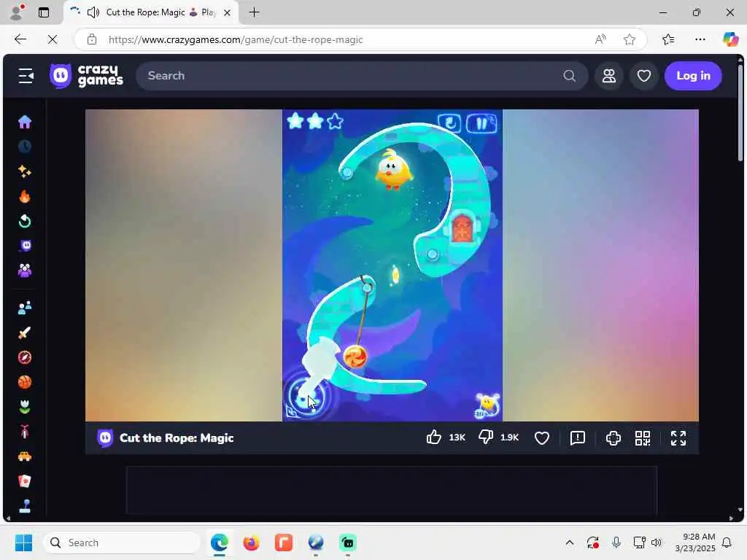Open the tab actions menu icon
This screenshot has width=747, height=560.
tap(44, 12)
